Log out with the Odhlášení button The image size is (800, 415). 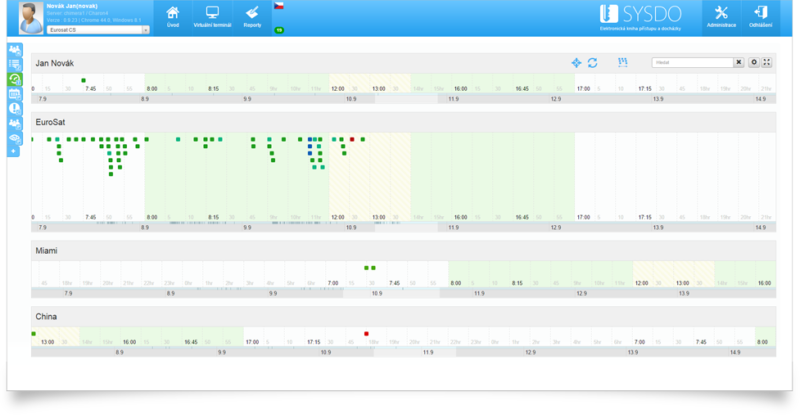[x=760, y=17]
